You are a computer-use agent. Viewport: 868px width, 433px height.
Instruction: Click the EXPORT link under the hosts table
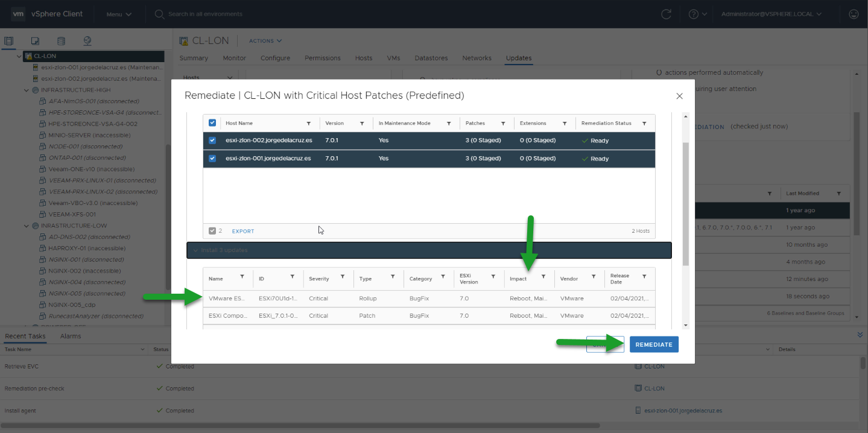click(x=243, y=231)
